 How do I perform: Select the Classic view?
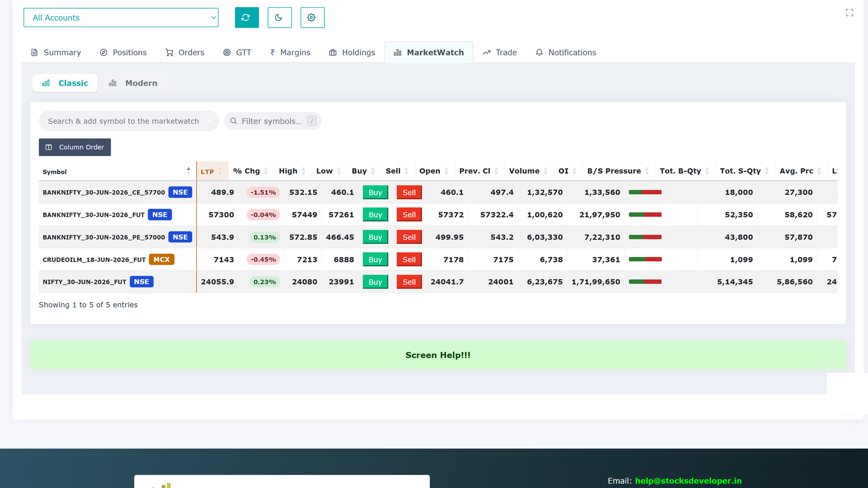point(65,83)
